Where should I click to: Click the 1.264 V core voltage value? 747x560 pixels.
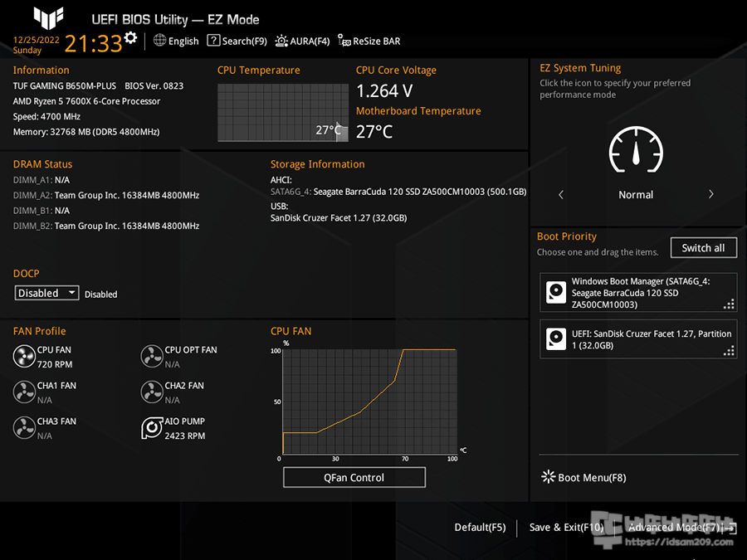pyautogui.click(x=384, y=91)
